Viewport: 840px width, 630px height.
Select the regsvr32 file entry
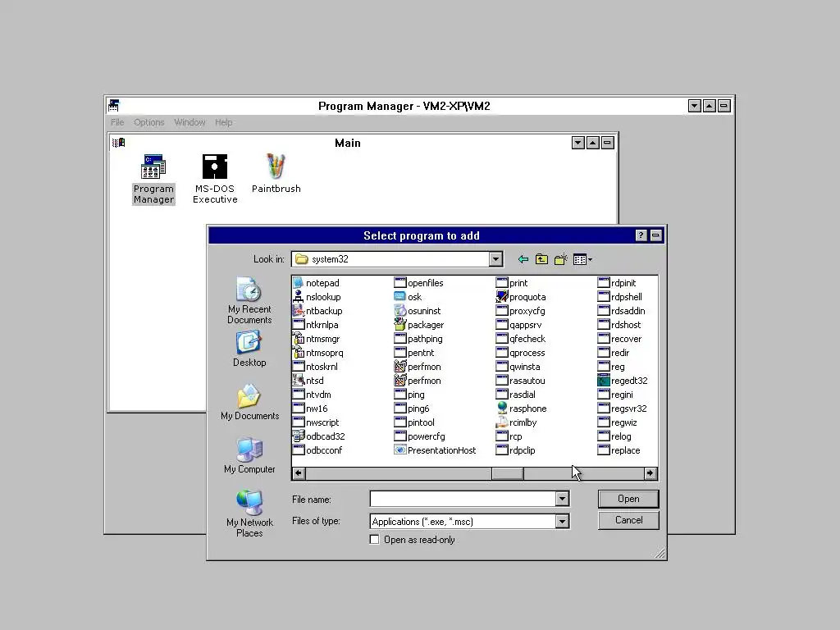(x=623, y=409)
